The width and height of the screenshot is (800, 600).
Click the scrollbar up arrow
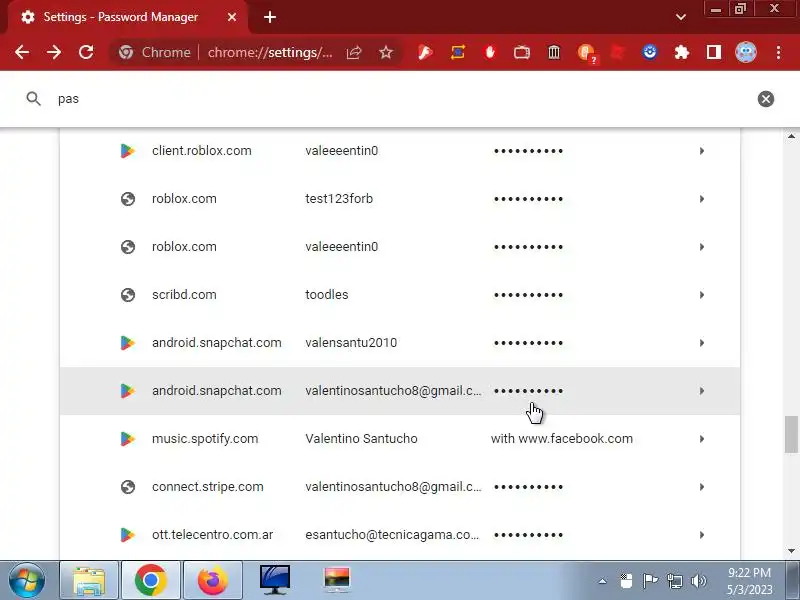[x=791, y=136]
